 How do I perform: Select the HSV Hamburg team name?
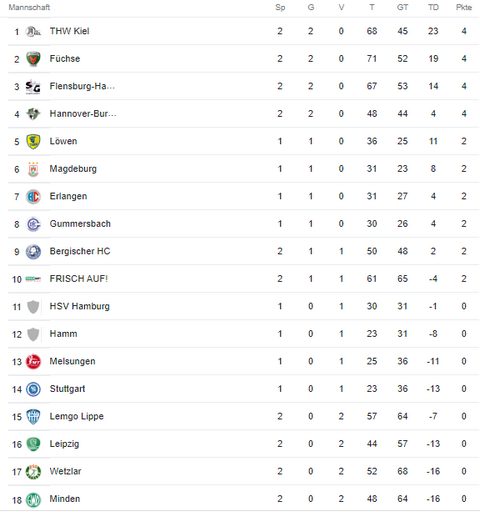coord(79,306)
